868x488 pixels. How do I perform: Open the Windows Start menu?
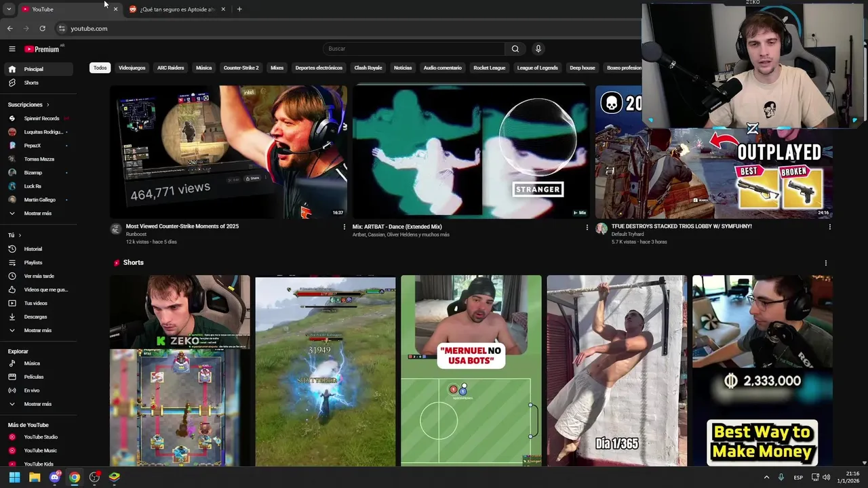tap(14, 477)
